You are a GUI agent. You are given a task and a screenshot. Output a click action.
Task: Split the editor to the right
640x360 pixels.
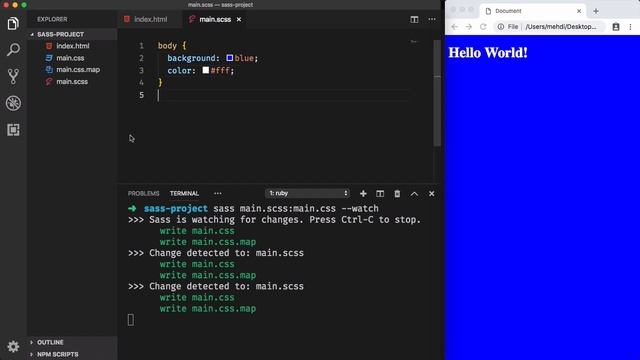[x=414, y=19]
